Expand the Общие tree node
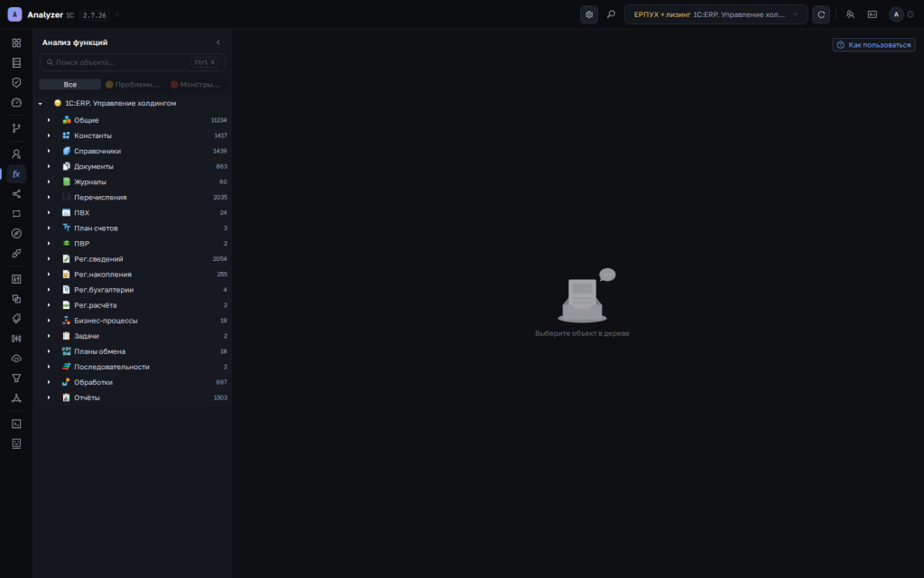The width and height of the screenshot is (924, 578). 49,120
